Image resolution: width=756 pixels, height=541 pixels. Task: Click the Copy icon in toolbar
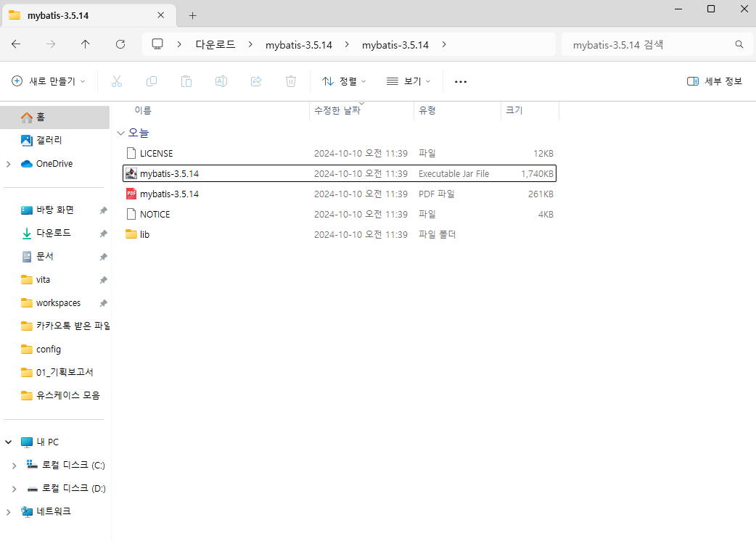[152, 81]
